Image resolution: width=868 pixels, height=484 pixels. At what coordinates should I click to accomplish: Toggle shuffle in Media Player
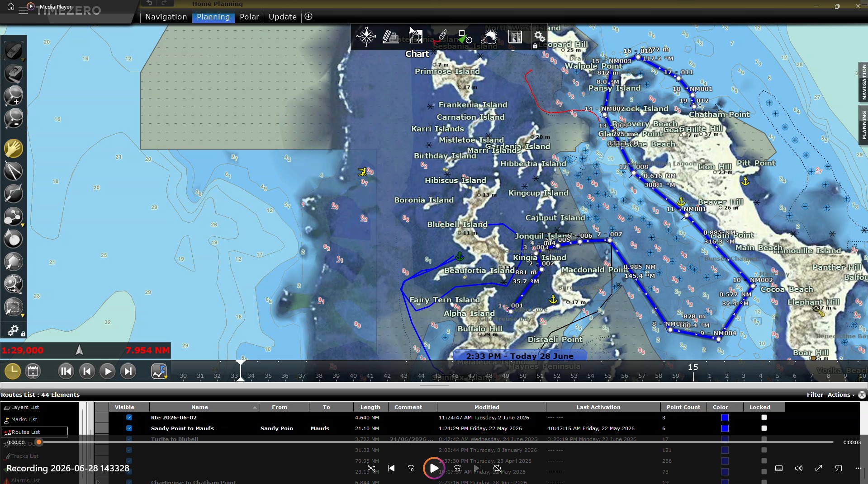371,468
